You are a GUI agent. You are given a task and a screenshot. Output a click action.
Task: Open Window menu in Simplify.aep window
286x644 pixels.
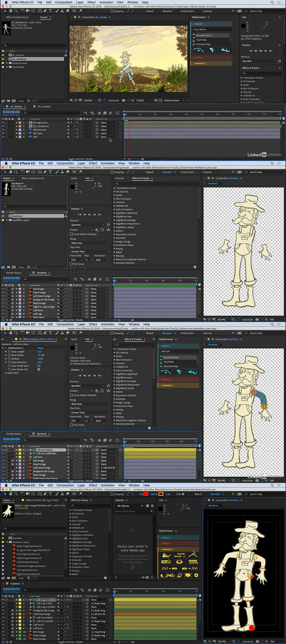click(x=134, y=485)
